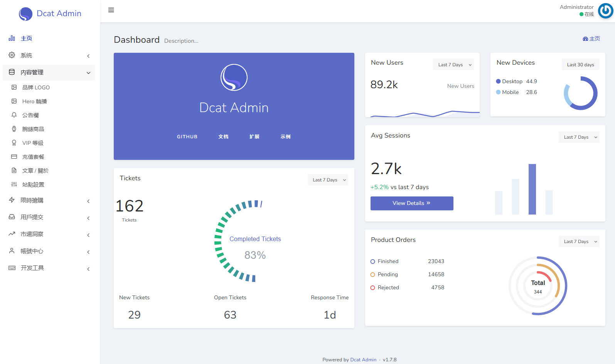The height and width of the screenshot is (364, 615).
Task: Open the 文档 link in banner
Action: [x=223, y=137]
